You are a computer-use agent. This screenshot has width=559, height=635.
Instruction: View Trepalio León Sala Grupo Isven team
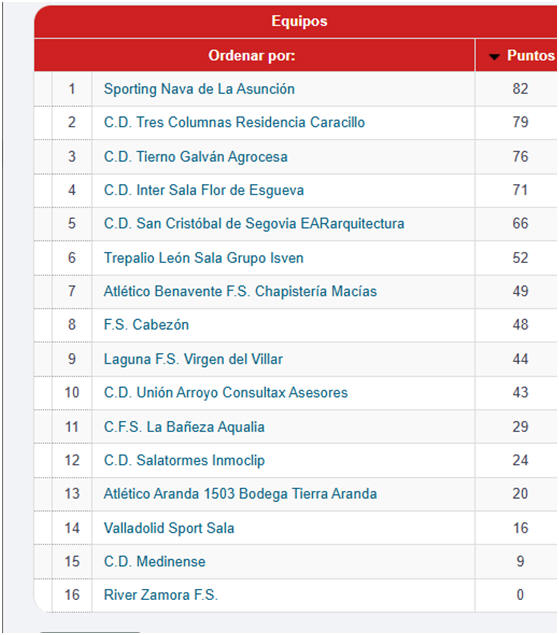204,258
